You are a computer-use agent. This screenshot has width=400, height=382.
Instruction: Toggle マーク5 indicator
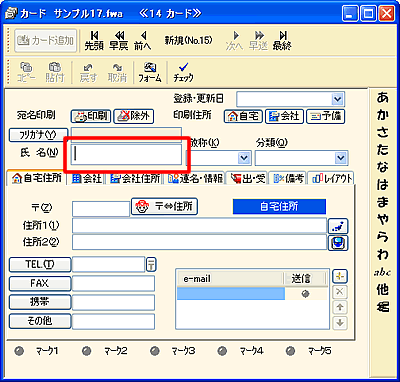tap(290, 351)
